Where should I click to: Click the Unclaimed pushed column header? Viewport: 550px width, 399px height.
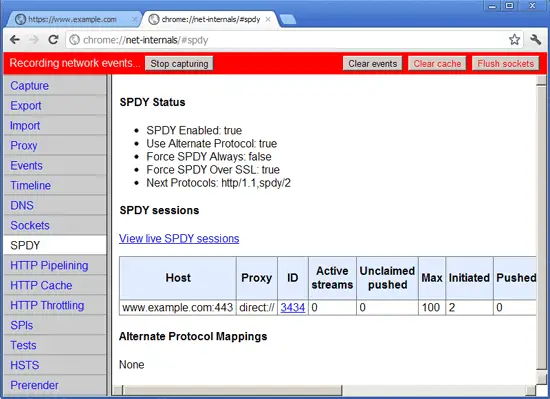click(387, 278)
